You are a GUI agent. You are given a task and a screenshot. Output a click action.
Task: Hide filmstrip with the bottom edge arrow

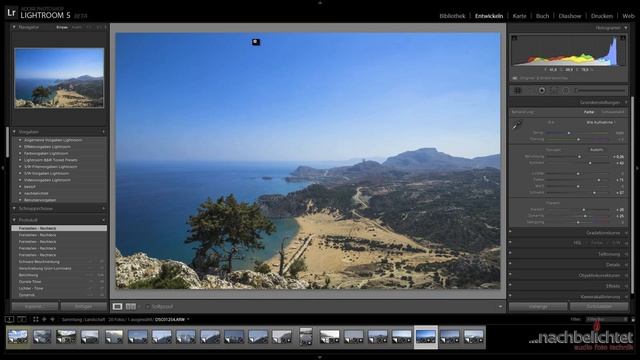320,357
